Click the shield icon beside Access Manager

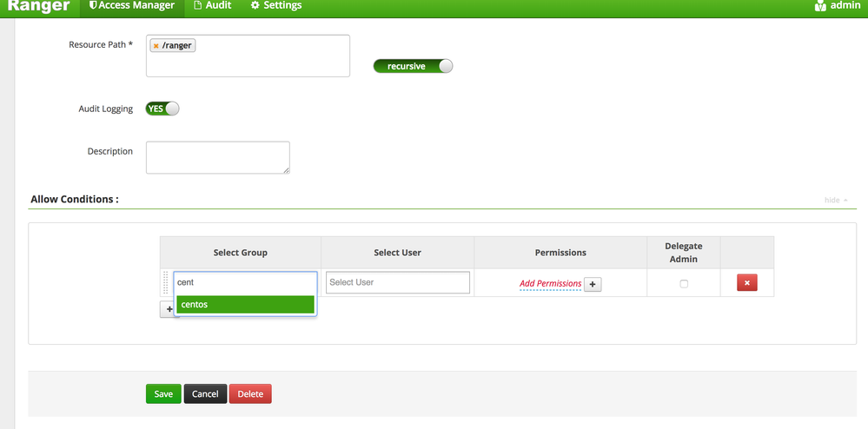[x=93, y=5]
